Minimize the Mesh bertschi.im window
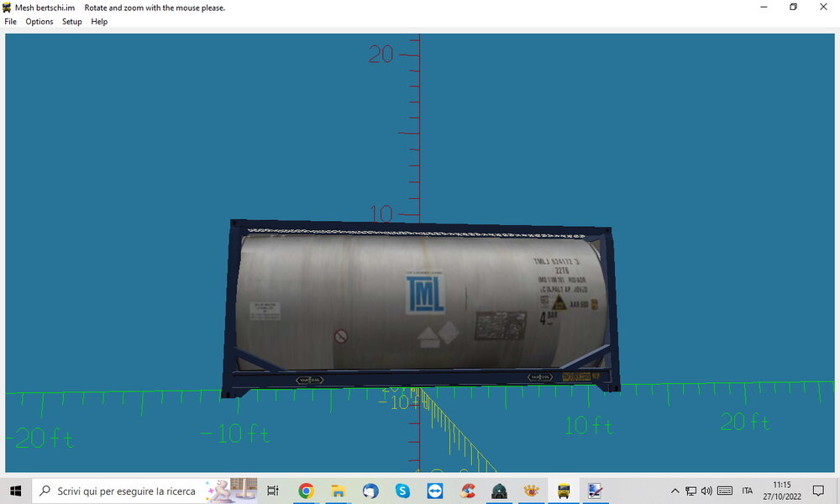This screenshot has height=504, width=840. click(764, 7)
